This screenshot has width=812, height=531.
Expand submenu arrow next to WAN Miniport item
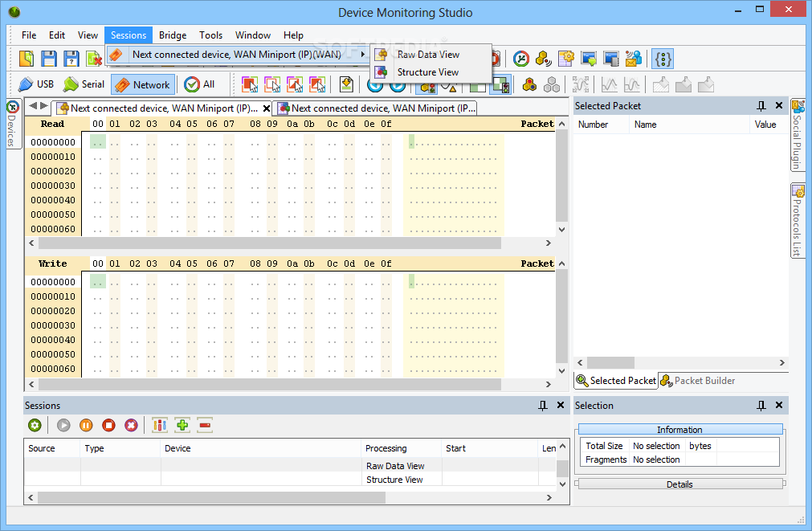363,55
